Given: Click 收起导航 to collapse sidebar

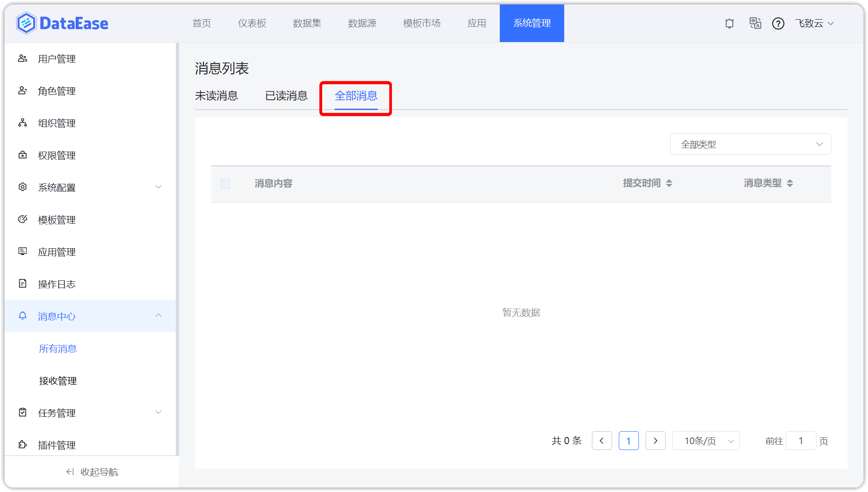Looking at the screenshot, I should [92, 472].
